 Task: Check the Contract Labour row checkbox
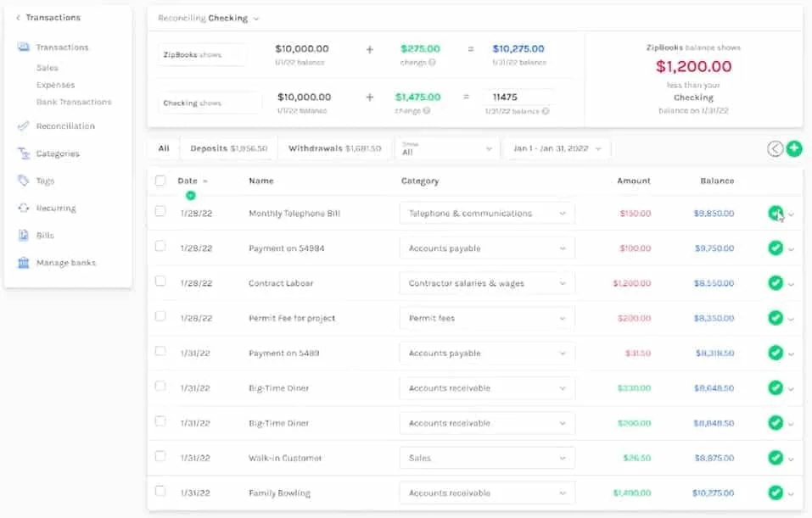click(160, 281)
